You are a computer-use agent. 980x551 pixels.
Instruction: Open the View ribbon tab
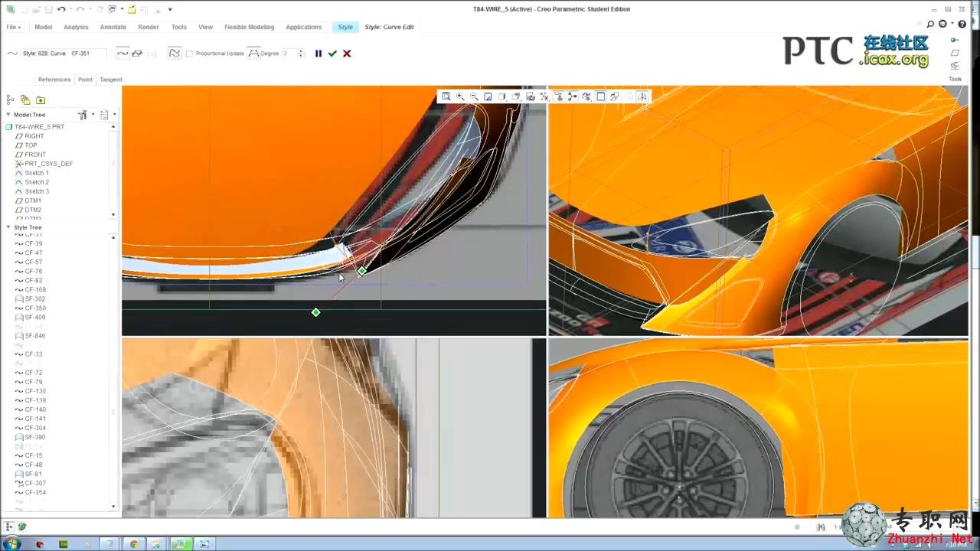click(x=206, y=27)
